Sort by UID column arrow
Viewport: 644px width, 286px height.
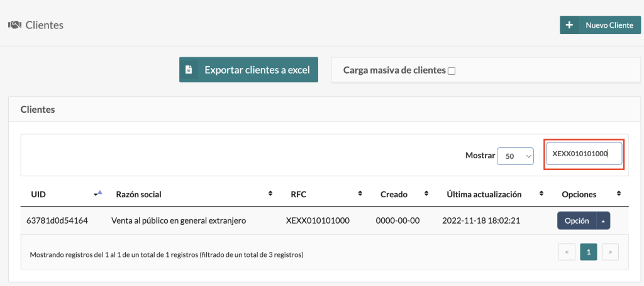tap(97, 193)
